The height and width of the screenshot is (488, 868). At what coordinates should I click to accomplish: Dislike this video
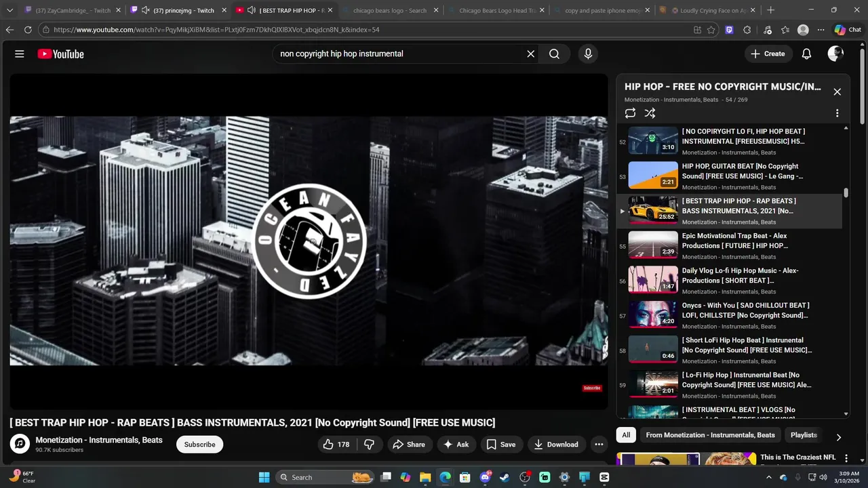click(x=370, y=445)
